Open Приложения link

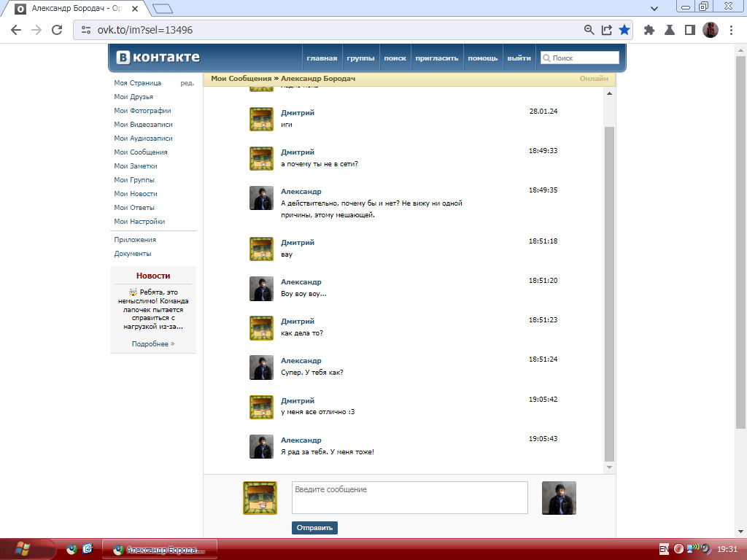pyautogui.click(x=135, y=239)
